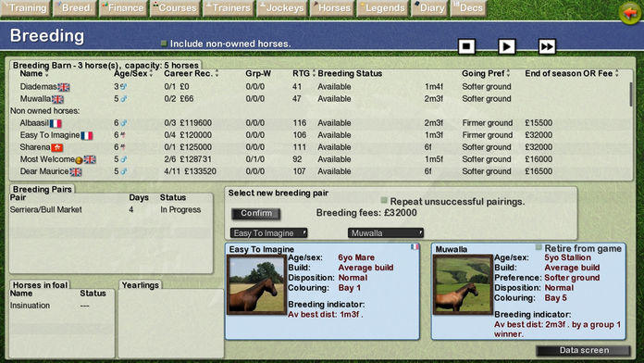Click the male sex icon in Diademas row
The width and height of the screenshot is (644, 363).
coord(123,87)
